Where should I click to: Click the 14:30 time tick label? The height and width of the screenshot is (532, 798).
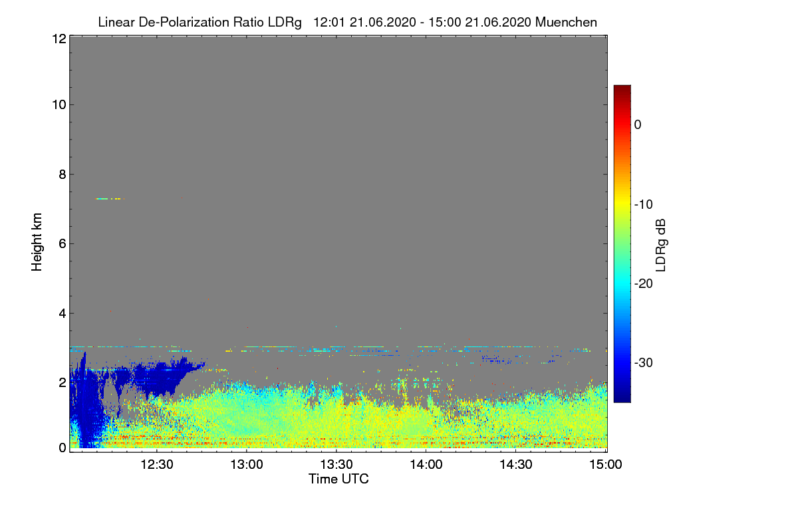tap(516, 464)
